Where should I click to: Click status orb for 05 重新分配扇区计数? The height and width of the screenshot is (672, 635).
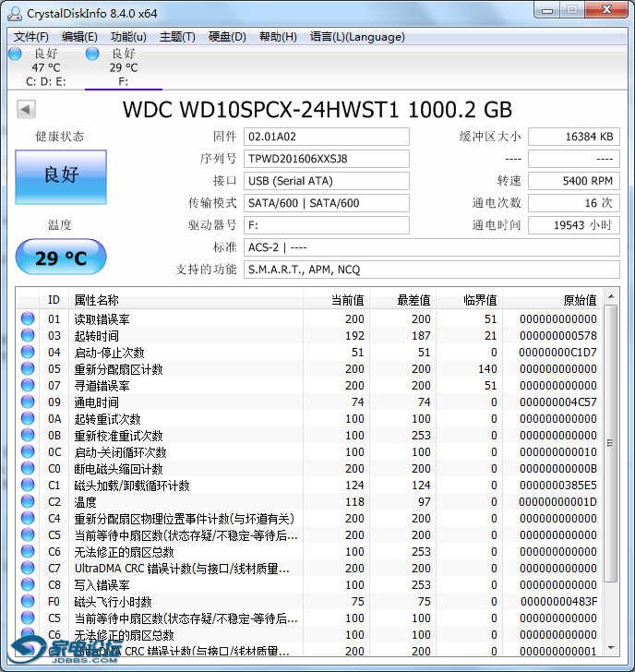(x=28, y=368)
